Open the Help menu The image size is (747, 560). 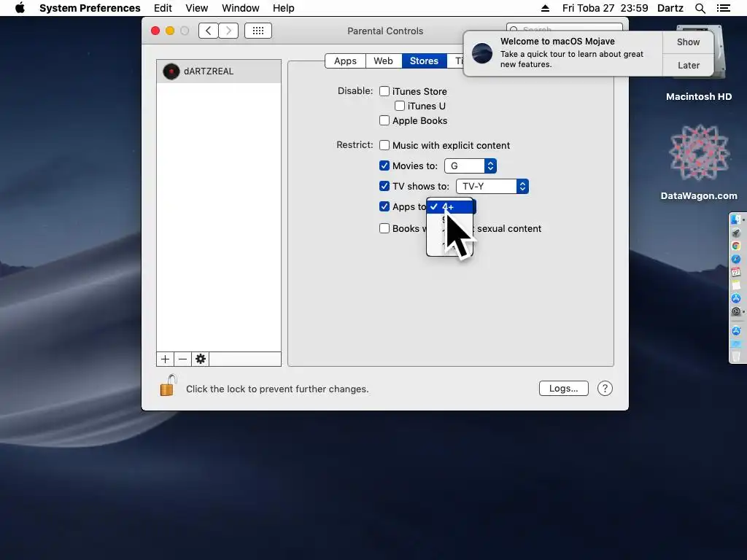(284, 8)
